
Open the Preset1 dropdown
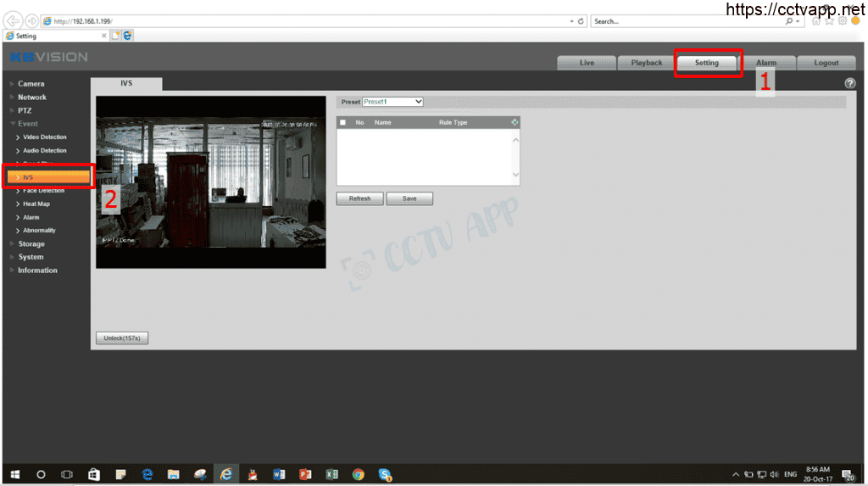tap(392, 102)
